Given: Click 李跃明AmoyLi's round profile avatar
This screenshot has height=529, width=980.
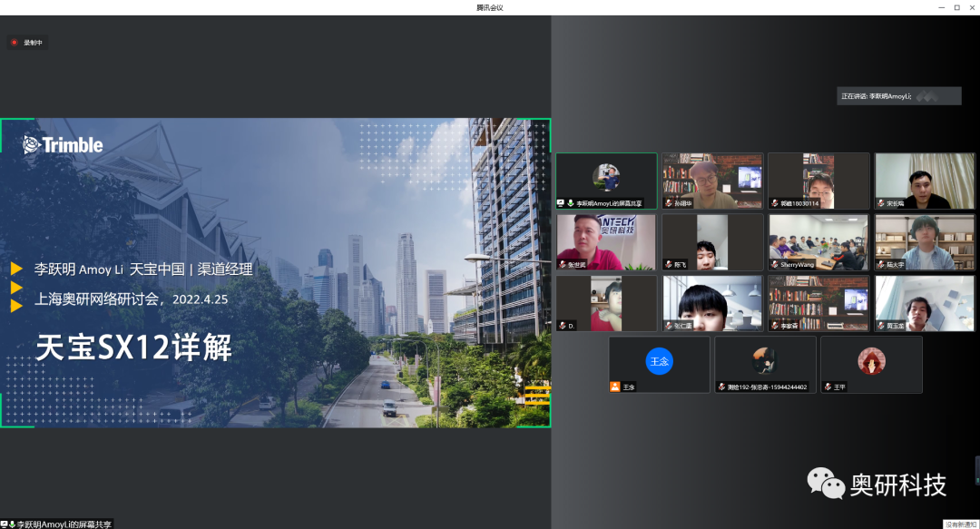Looking at the screenshot, I should click(606, 177).
